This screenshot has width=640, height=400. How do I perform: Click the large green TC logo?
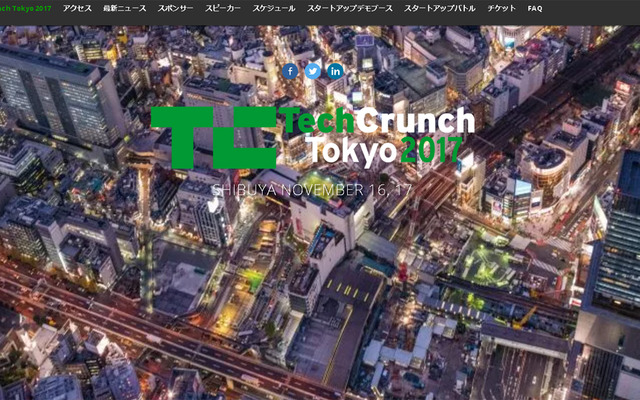tap(214, 138)
